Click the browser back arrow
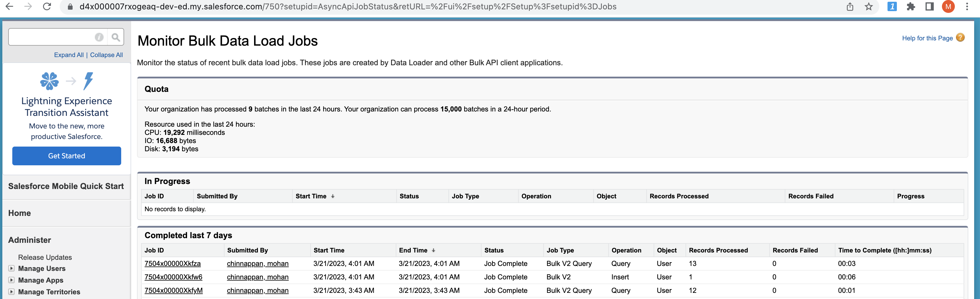This screenshot has width=980, height=299. click(9, 6)
